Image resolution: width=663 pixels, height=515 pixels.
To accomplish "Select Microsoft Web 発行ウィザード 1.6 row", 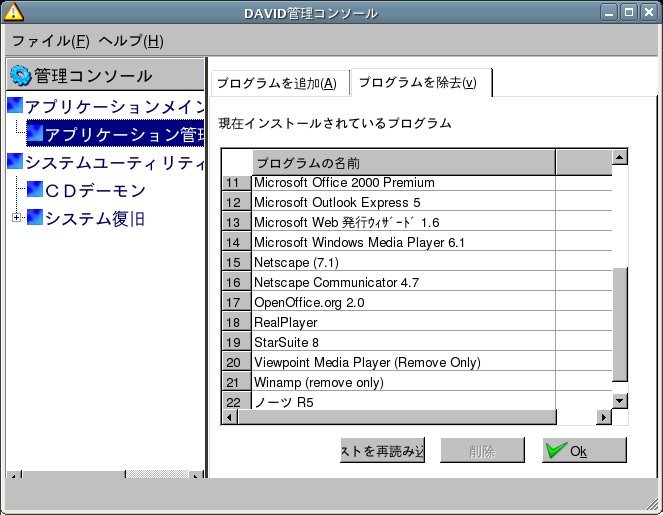I will 404,222.
